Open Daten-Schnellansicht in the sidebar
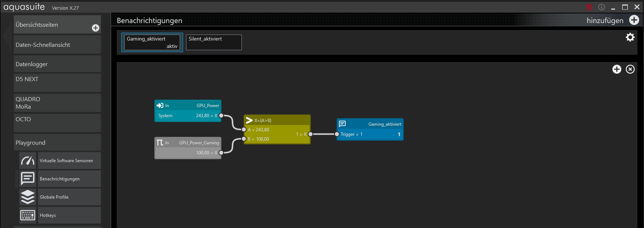 point(57,45)
